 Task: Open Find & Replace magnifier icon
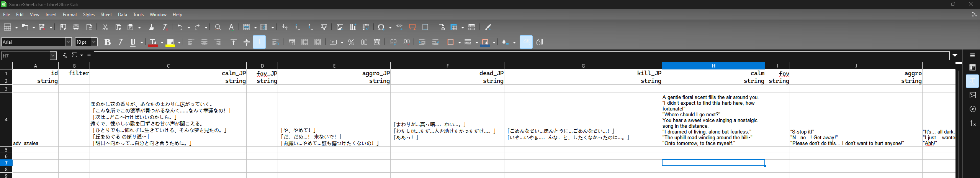(x=218, y=27)
